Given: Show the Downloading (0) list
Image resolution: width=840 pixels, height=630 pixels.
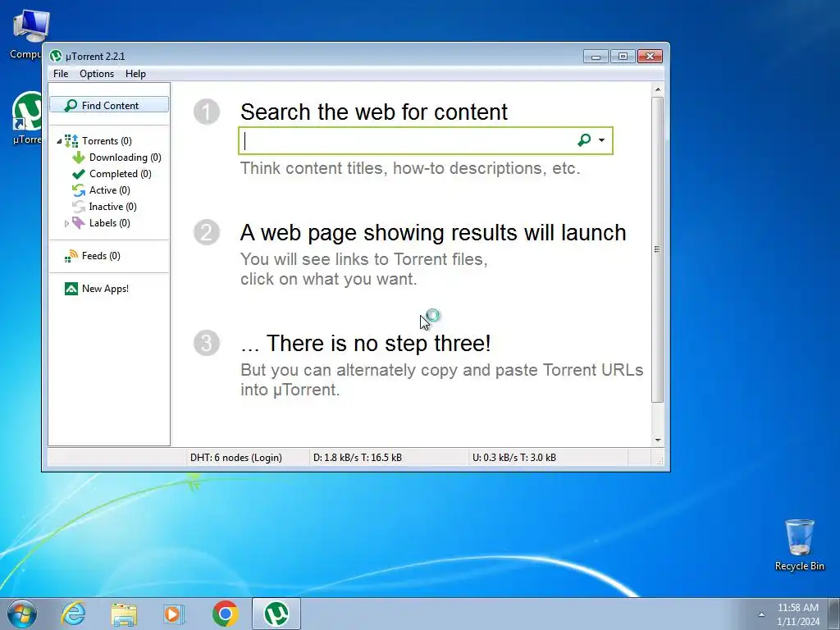Looking at the screenshot, I should 125,157.
